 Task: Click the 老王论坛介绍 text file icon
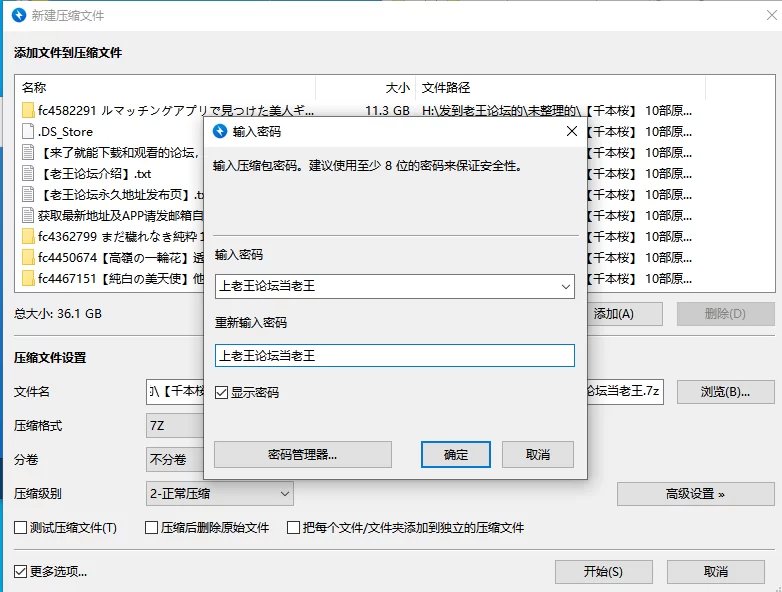pos(28,173)
